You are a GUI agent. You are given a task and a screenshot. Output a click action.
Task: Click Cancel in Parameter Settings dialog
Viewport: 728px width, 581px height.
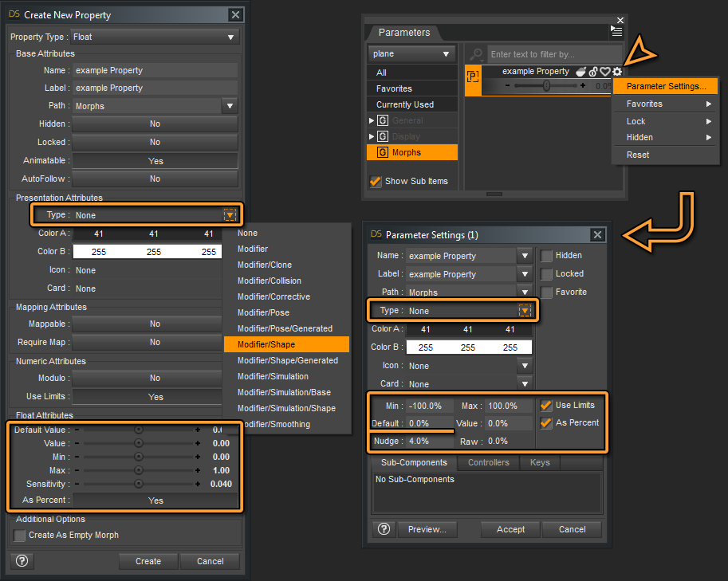pyautogui.click(x=572, y=529)
